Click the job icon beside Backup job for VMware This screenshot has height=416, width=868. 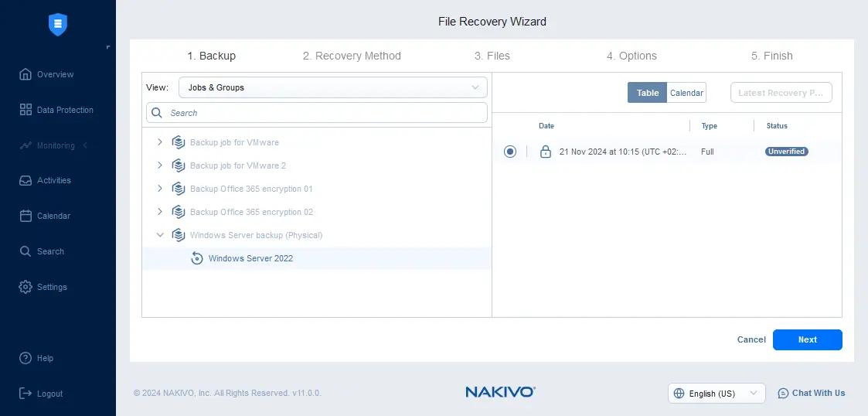(178, 142)
